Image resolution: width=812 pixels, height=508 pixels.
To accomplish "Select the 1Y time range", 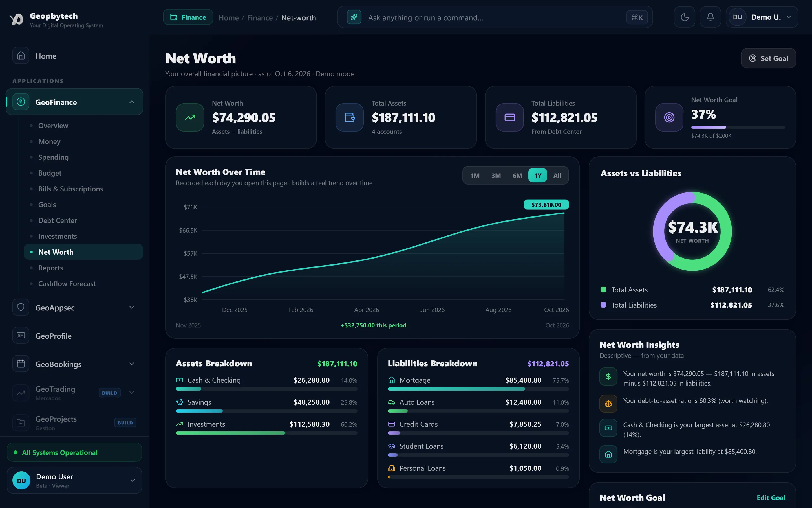I will [x=538, y=175].
